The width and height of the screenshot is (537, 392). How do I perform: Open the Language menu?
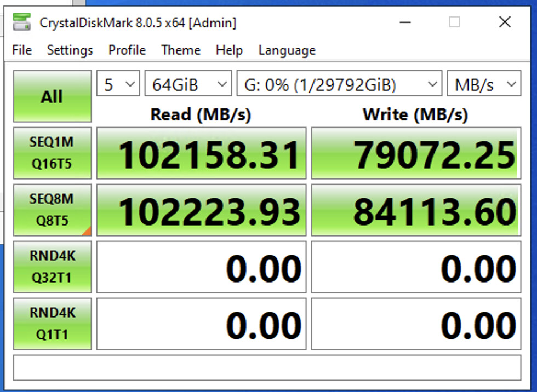287,50
